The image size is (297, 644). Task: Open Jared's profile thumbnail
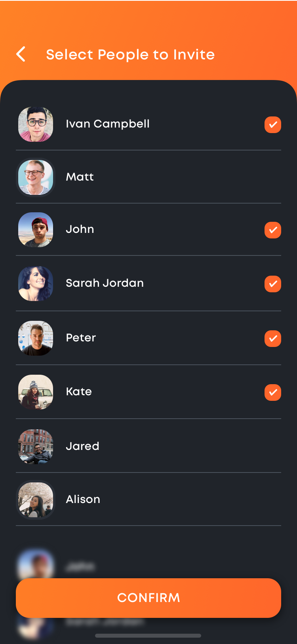click(36, 446)
